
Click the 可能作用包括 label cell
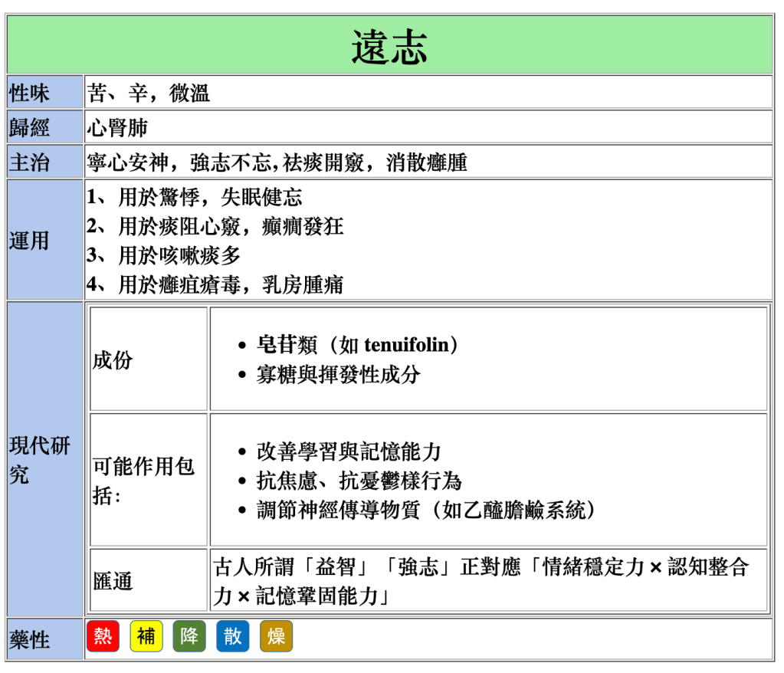[x=144, y=480]
